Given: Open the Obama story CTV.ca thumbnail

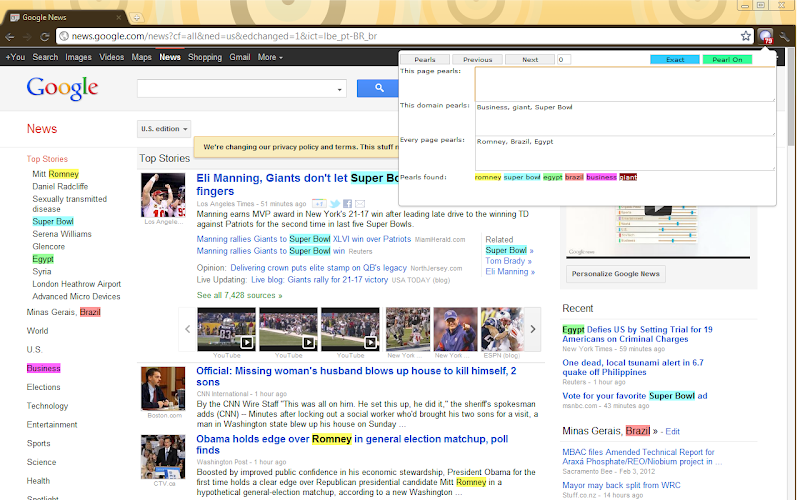Looking at the screenshot, I should click(x=163, y=457).
